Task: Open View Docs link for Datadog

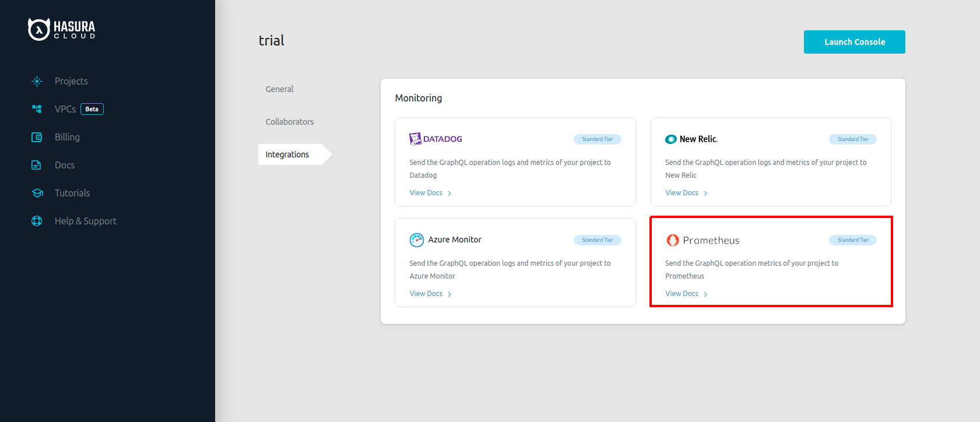Action: coord(426,193)
